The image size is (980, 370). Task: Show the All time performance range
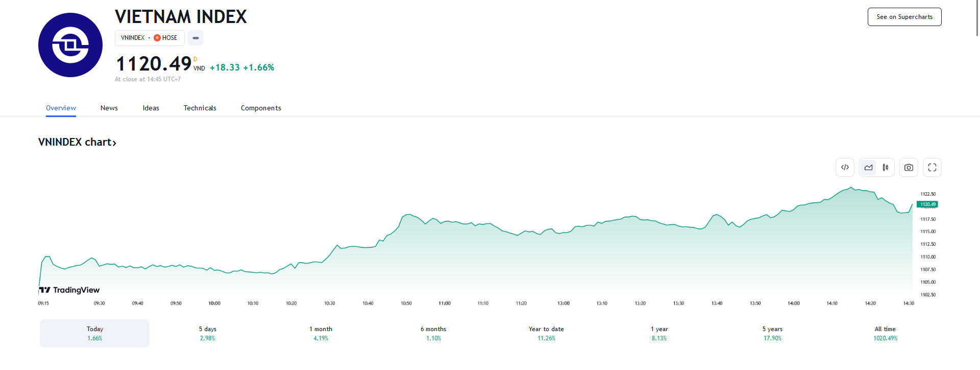pos(885,333)
